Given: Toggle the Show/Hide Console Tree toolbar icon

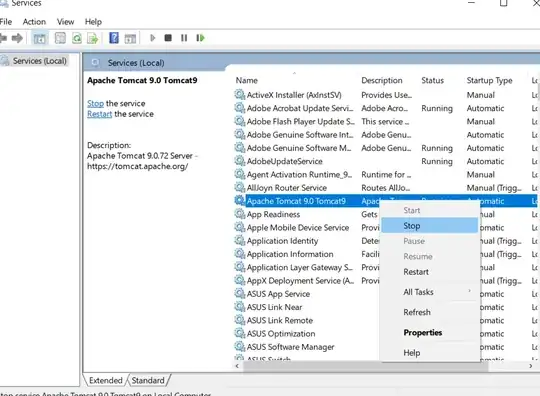Looking at the screenshot, I should click(40, 38).
